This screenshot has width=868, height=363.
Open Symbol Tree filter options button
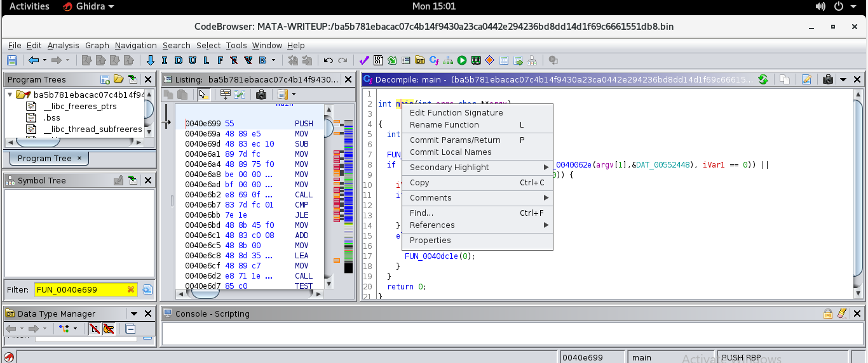(147, 289)
